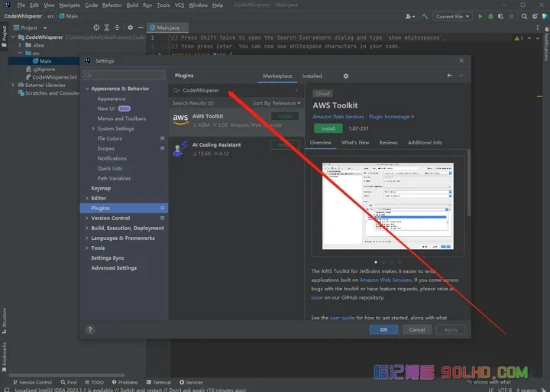Expand Build, Execution, Deployment section
Image resolution: width=550 pixels, height=392 pixels.
(87, 228)
